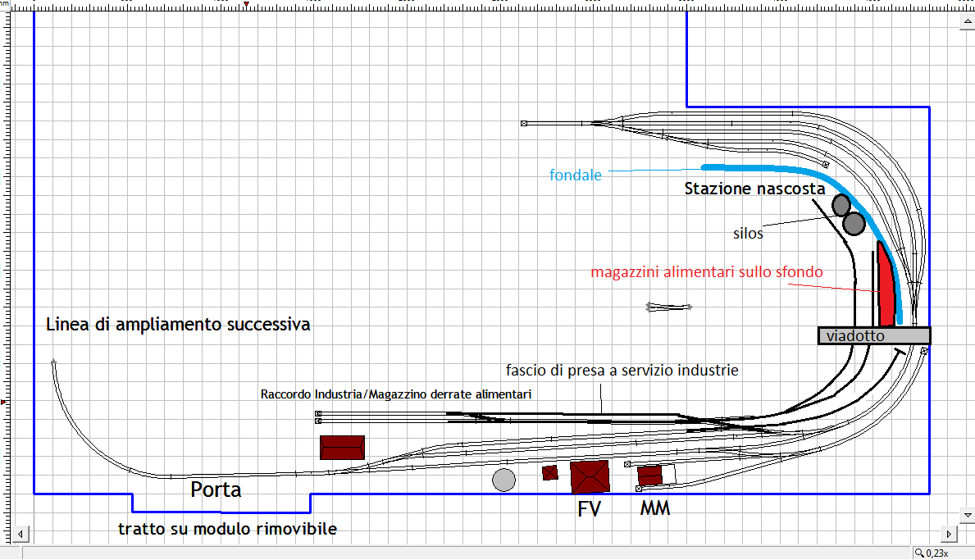Select the large FV station building

(590, 476)
